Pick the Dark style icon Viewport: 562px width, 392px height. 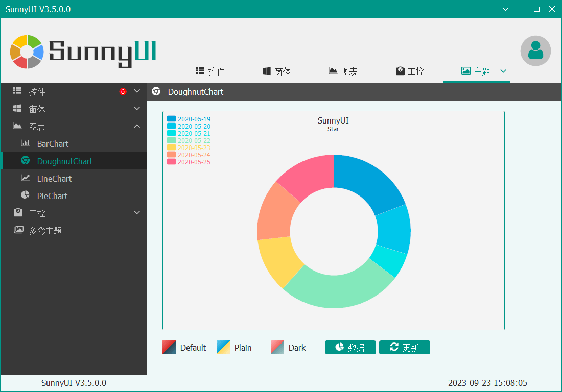(x=277, y=347)
